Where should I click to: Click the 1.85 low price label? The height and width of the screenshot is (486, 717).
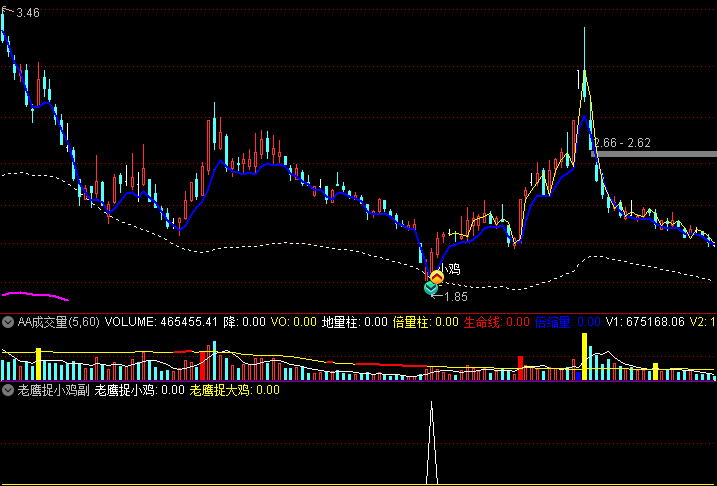tap(456, 297)
